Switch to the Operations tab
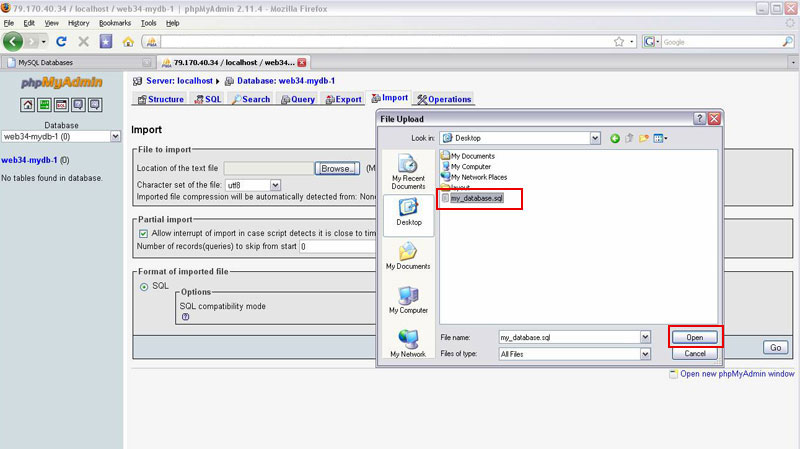 [444, 99]
